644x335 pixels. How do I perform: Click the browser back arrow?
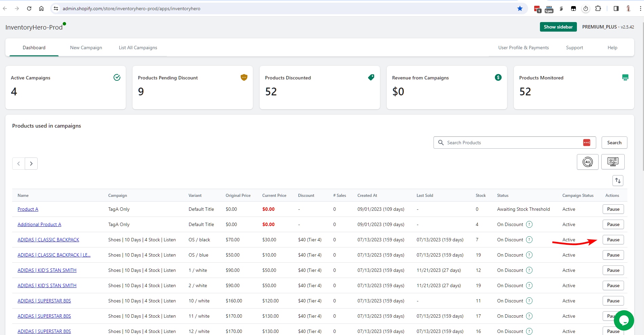pyautogui.click(x=5, y=8)
